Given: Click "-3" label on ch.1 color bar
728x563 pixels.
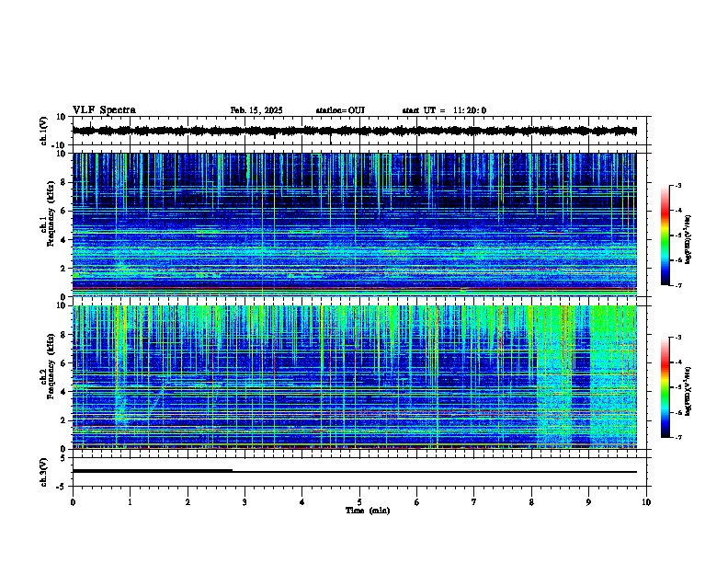Looking at the screenshot, I should [678, 186].
